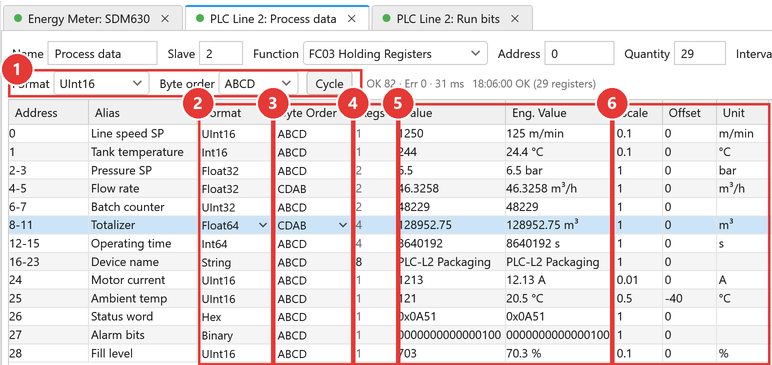Click the Cycle button

pyautogui.click(x=329, y=84)
